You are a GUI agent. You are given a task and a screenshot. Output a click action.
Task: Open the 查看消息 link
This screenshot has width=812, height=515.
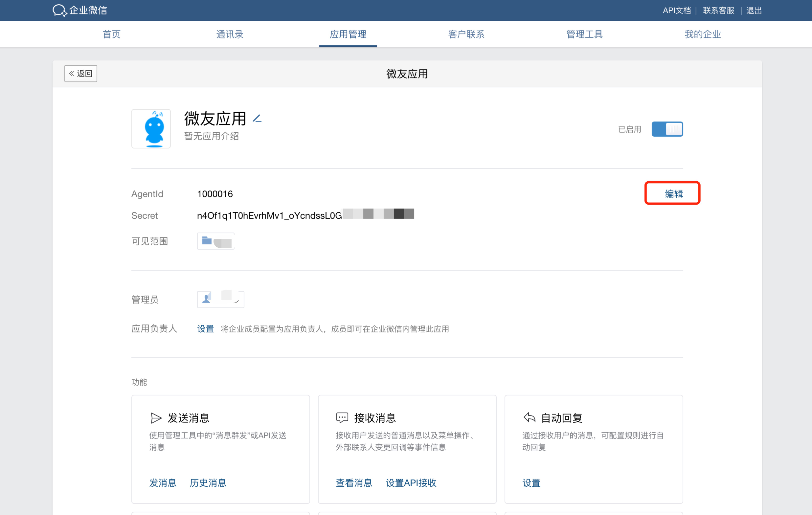tap(354, 482)
